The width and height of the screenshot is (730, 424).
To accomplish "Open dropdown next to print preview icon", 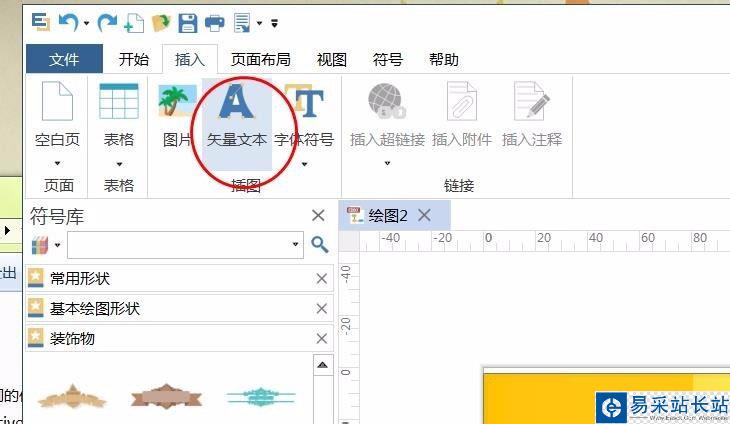I will click(259, 23).
